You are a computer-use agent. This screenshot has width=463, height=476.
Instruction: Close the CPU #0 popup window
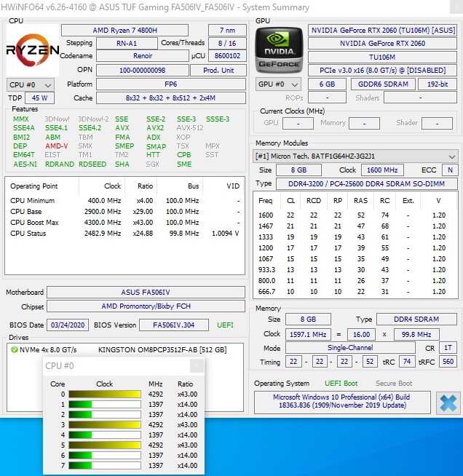tap(197, 366)
